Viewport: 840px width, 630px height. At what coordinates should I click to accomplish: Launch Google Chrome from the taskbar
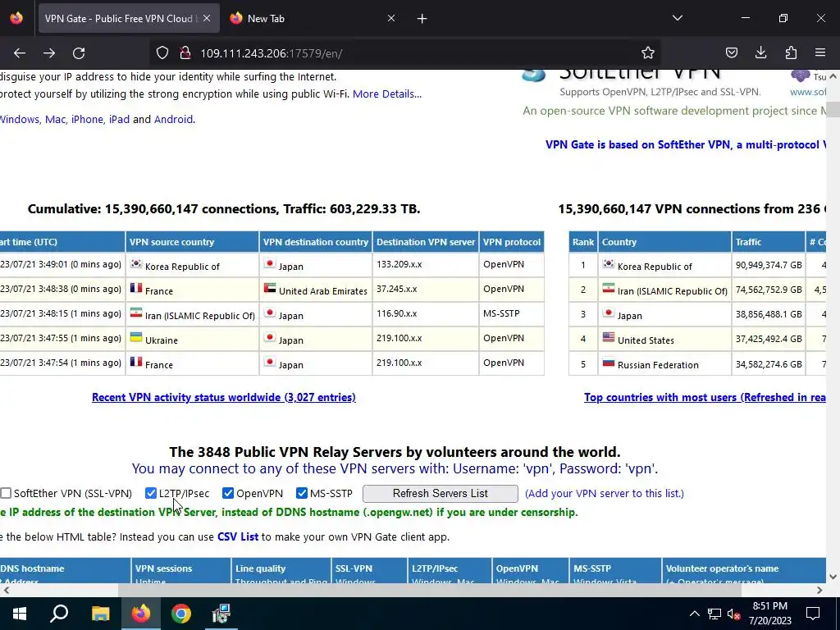[x=181, y=614]
